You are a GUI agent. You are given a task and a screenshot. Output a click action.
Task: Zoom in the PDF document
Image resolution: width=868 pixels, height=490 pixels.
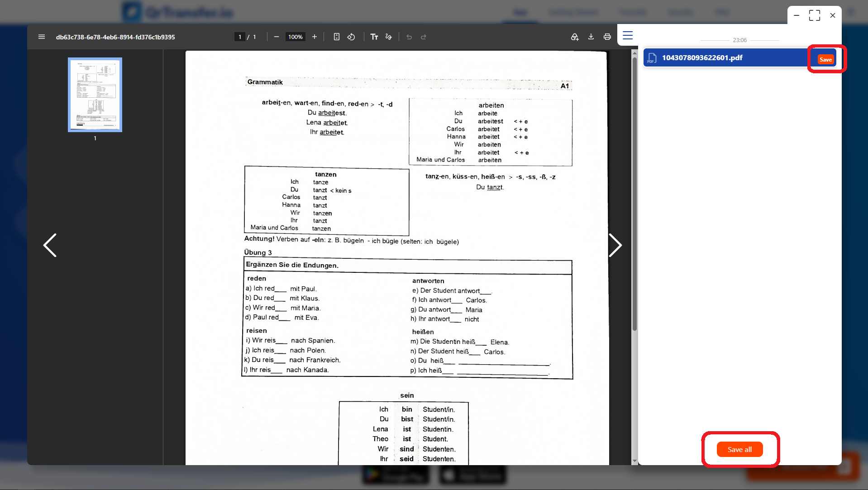click(315, 37)
